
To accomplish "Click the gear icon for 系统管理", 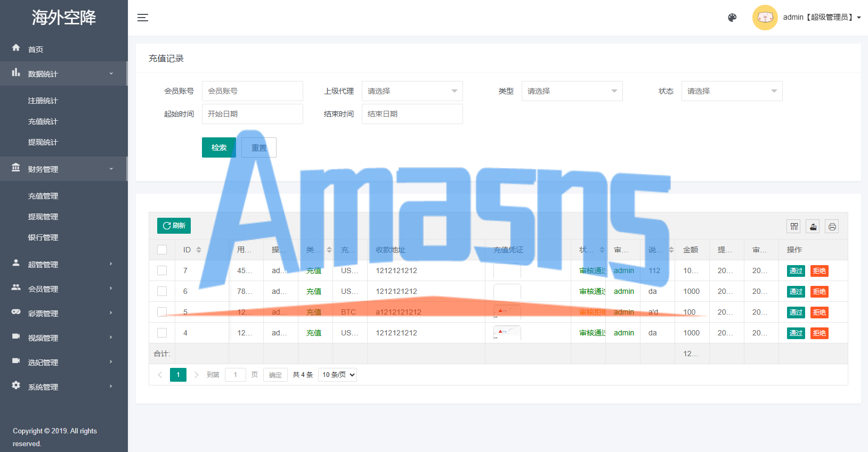I will tap(16, 385).
